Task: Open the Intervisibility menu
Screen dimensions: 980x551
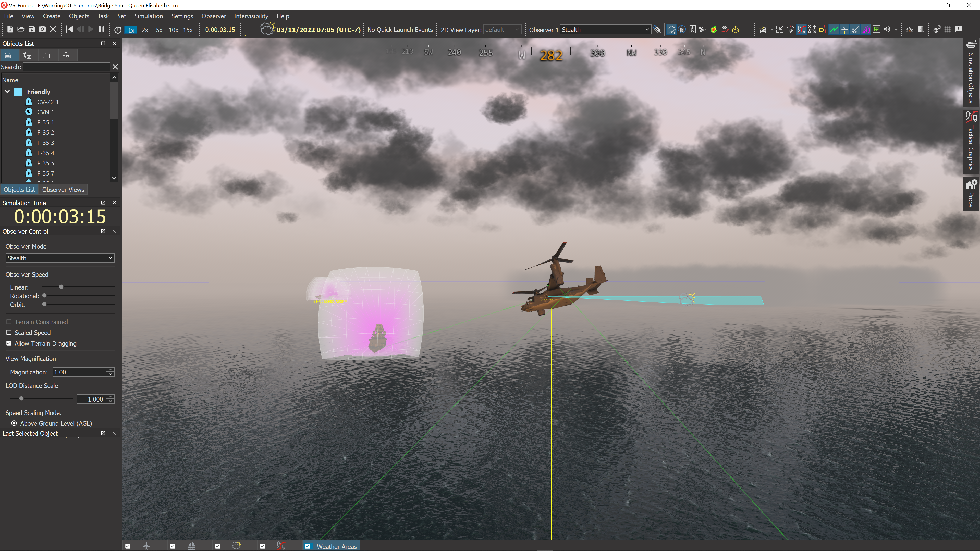Action: pos(251,16)
